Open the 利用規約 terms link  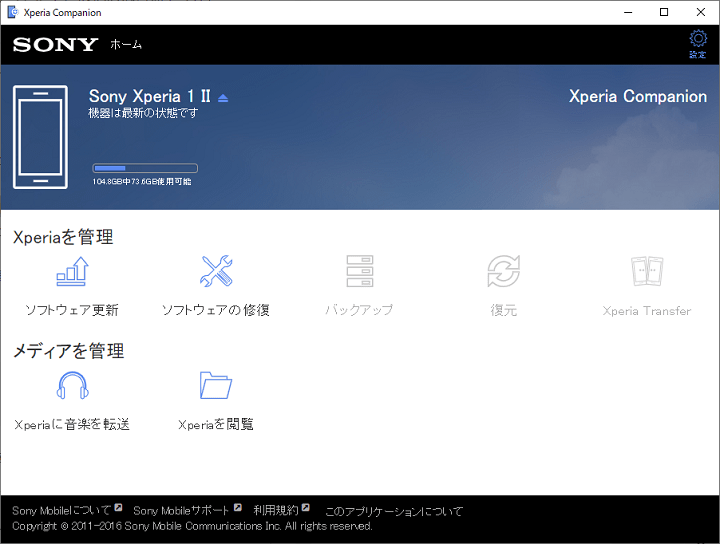click(x=276, y=510)
